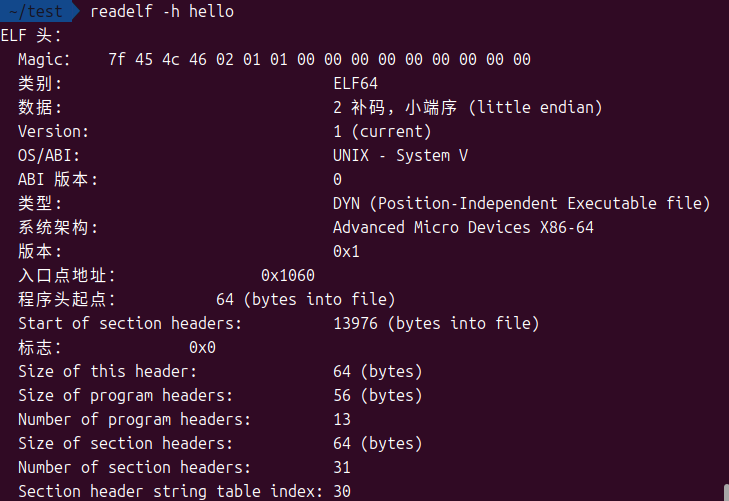Click the Version 1 (current) value

pyautogui.click(x=382, y=131)
